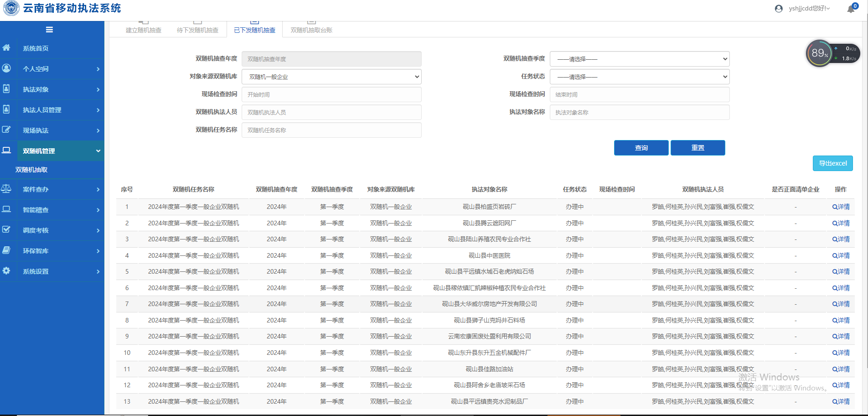This screenshot has height=416, width=868.
Task: Click the 任务状态 column header
Action: click(x=574, y=189)
